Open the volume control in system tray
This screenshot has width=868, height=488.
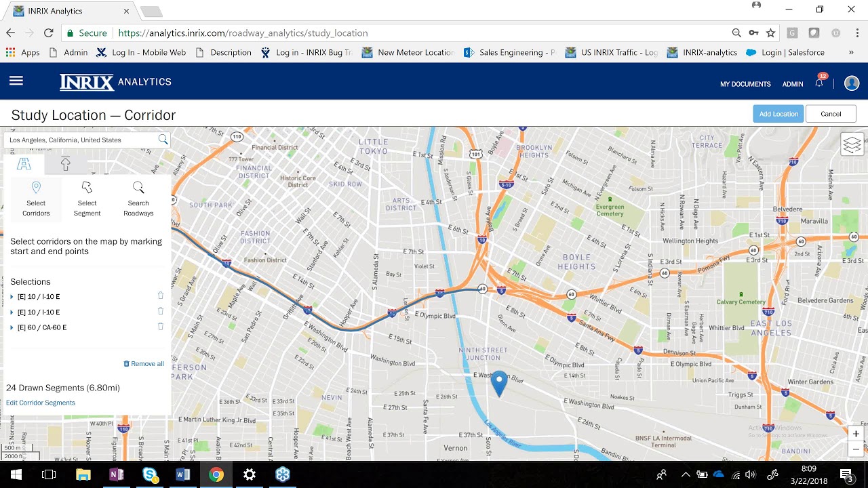[x=750, y=474]
